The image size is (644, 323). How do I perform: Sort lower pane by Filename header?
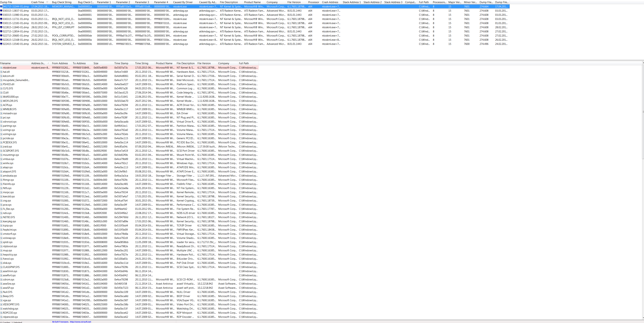tap(6, 63)
